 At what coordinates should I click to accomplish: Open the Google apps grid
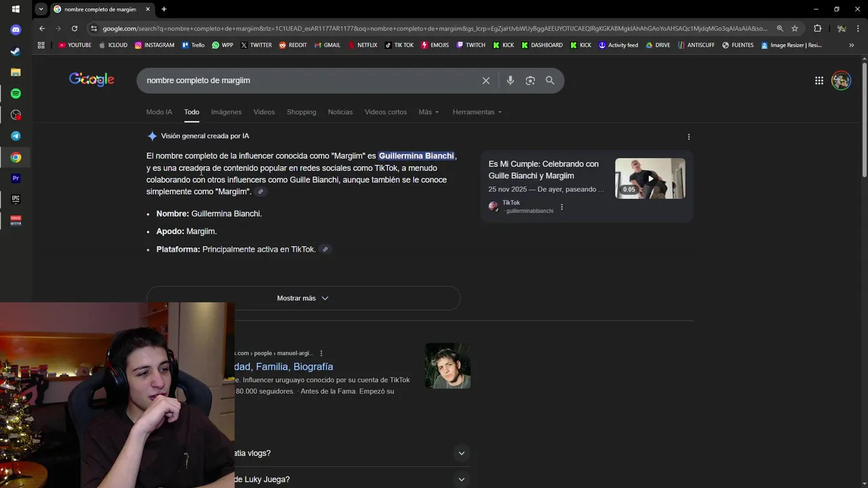pos(819,81)
